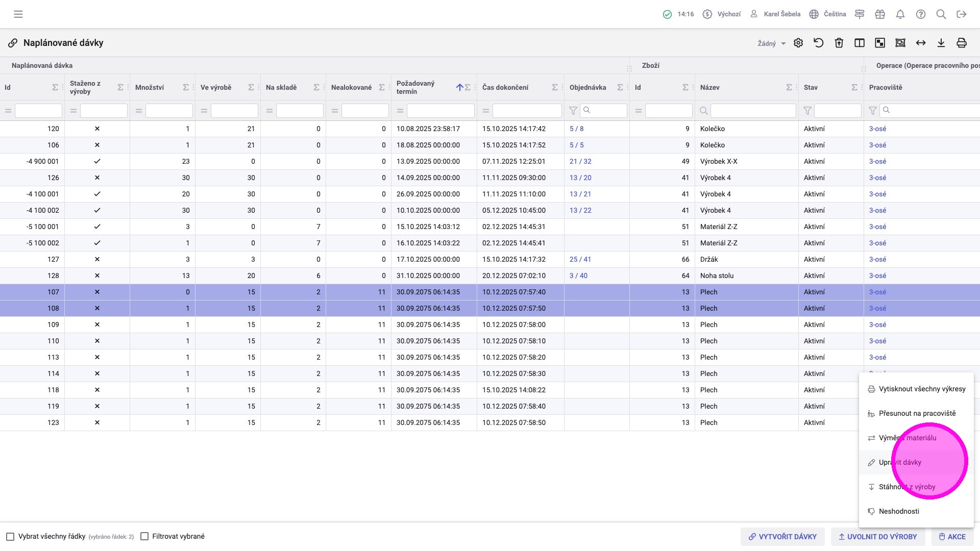The width and height of the screenshot is (980, 551).
Task: Check the Vybrat všechny řádky checkbox
Action: coord(10,537)
